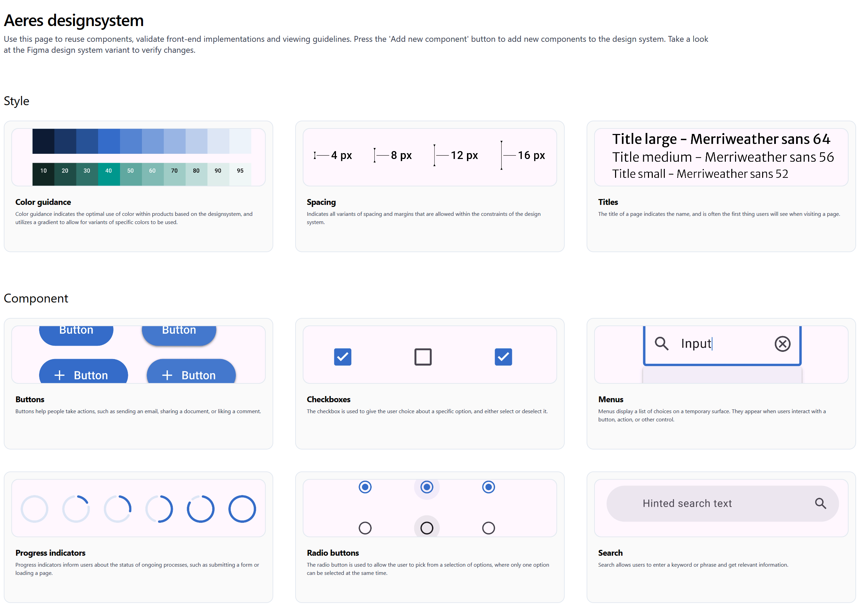Click the fully complete progress circle

242,509
